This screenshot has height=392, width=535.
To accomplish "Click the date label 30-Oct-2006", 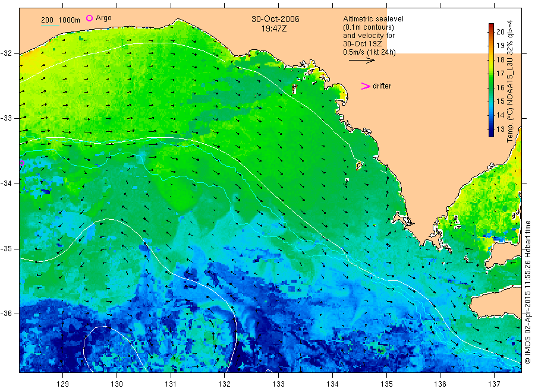I will click(x=275, y=19).
